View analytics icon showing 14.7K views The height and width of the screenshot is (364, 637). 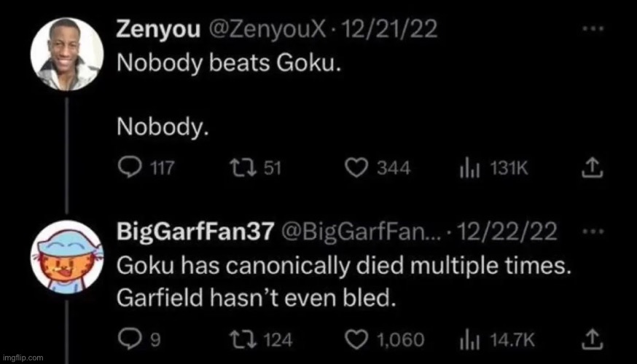tap(470, 340)
